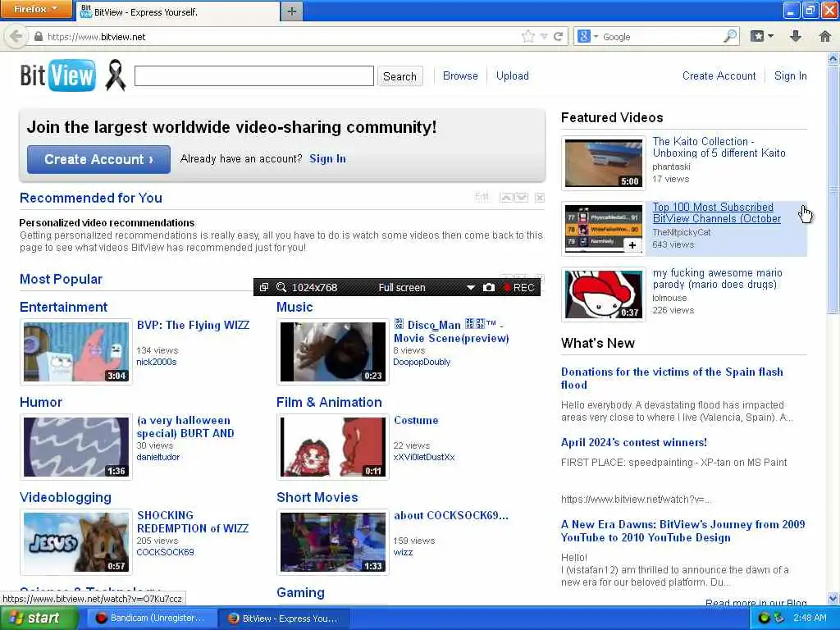
Task: Click the Patrick thumbnail of Flying WIZZ video
Action: [76, 352]
